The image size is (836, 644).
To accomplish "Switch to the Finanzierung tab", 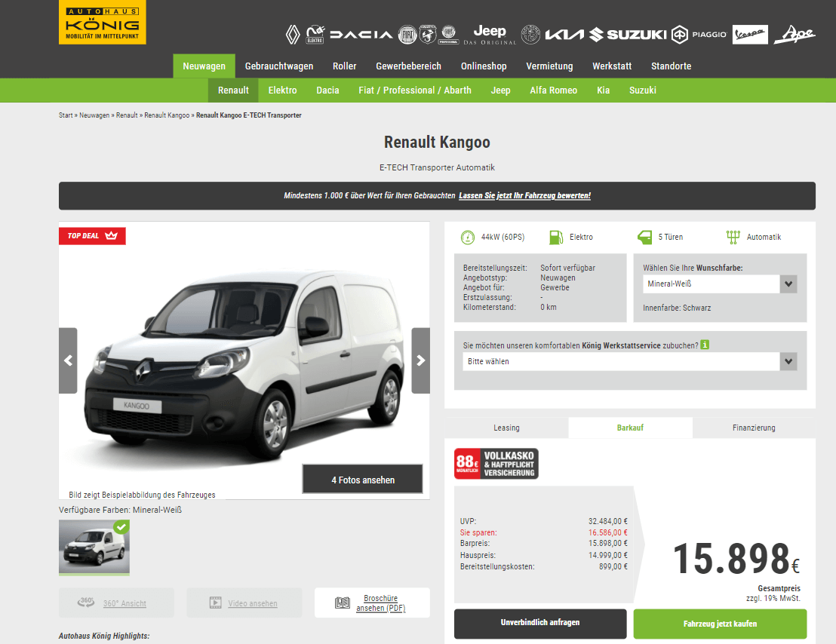I will pos(754,428).
